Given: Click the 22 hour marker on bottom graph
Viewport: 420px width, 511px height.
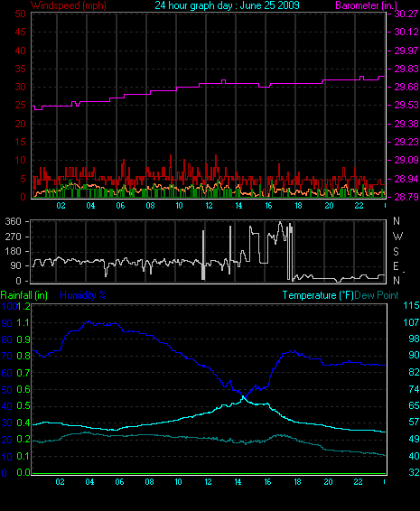Looking at the screenshot, I should pos(358,482).
